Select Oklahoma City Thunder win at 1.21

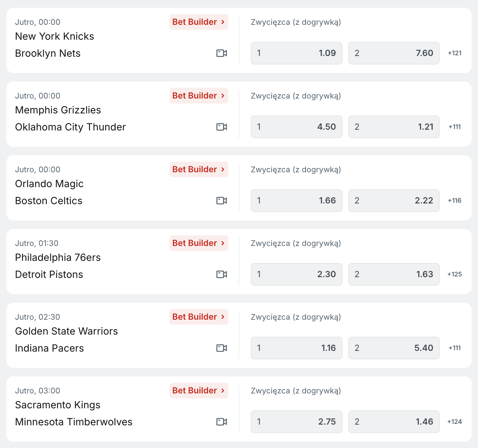click(394, 127)
